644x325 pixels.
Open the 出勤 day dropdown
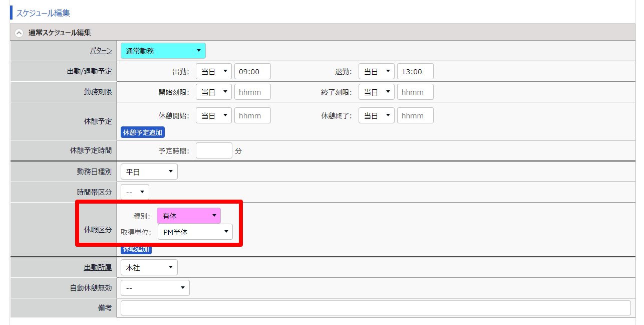214,72
